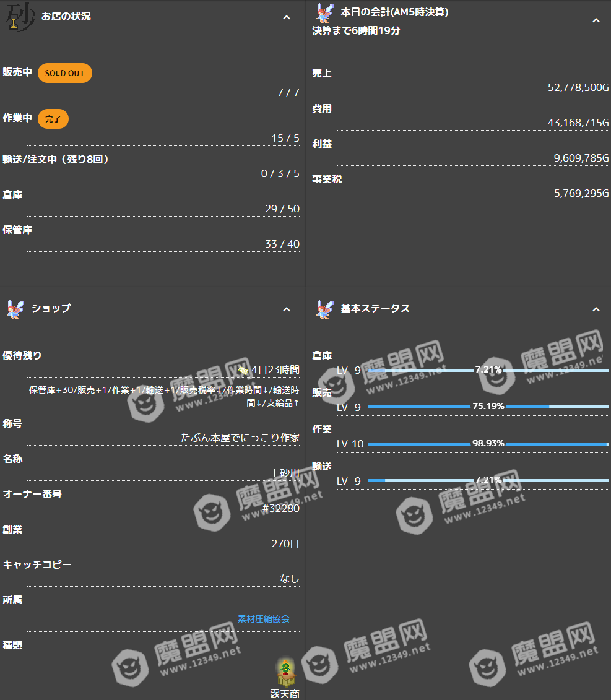Collapse the 本日の会計 panel with its chevron
Screen dimensions: 611x700
coord(596,20)
